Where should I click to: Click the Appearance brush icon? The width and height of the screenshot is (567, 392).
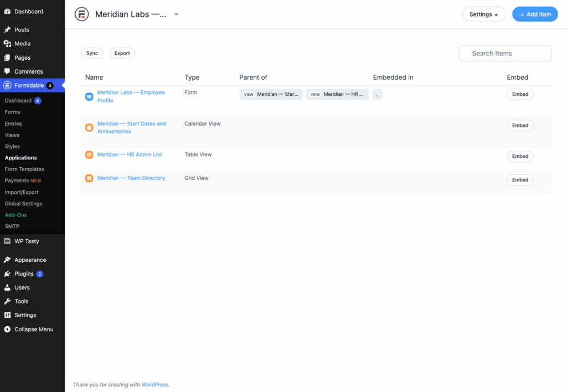(7, 260)
